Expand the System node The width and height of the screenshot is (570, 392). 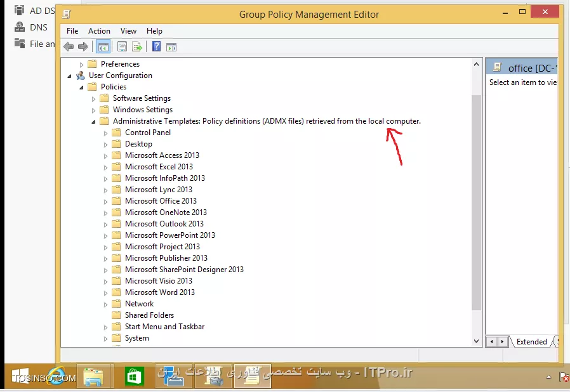(x=105, y=339)
